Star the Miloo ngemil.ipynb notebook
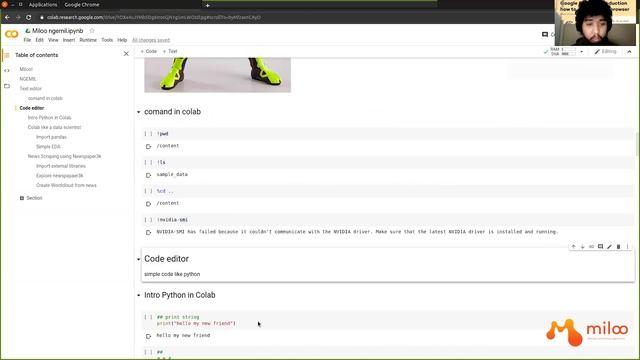640x360 pixels. point(92,31)
